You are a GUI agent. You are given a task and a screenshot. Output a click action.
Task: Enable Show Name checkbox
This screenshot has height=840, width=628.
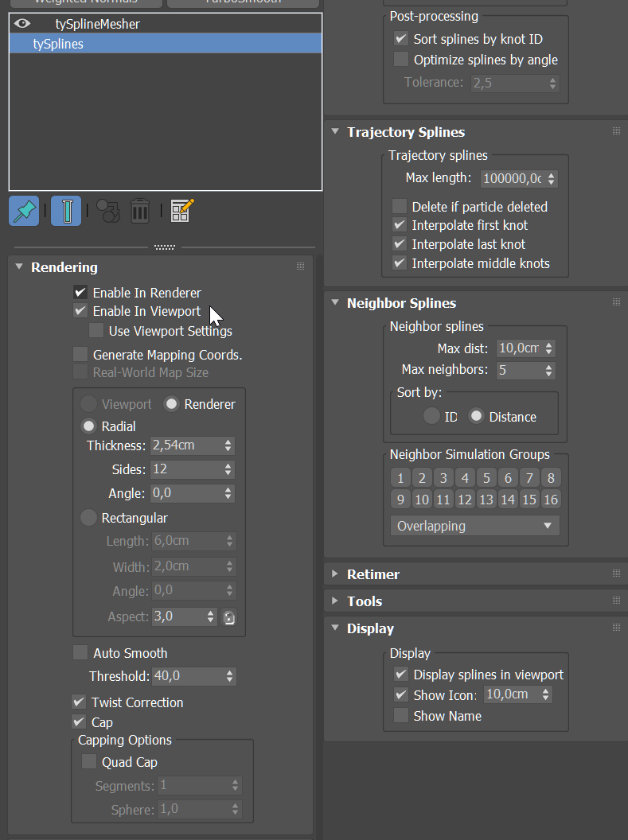coord(401,715)
